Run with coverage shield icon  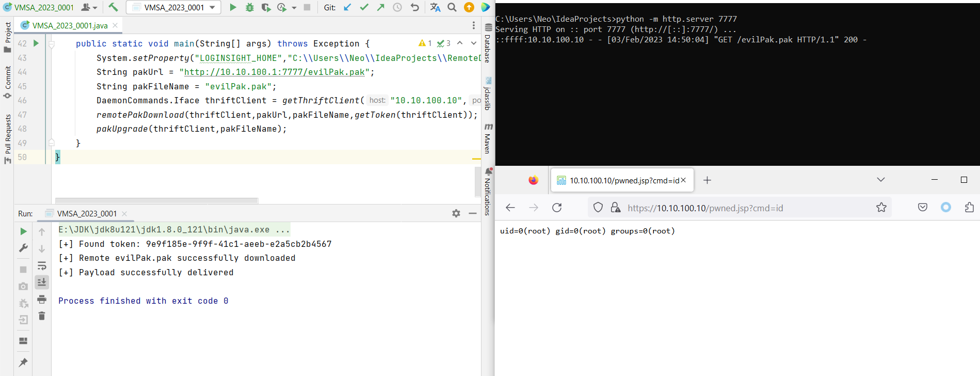[x=266, y=7]
